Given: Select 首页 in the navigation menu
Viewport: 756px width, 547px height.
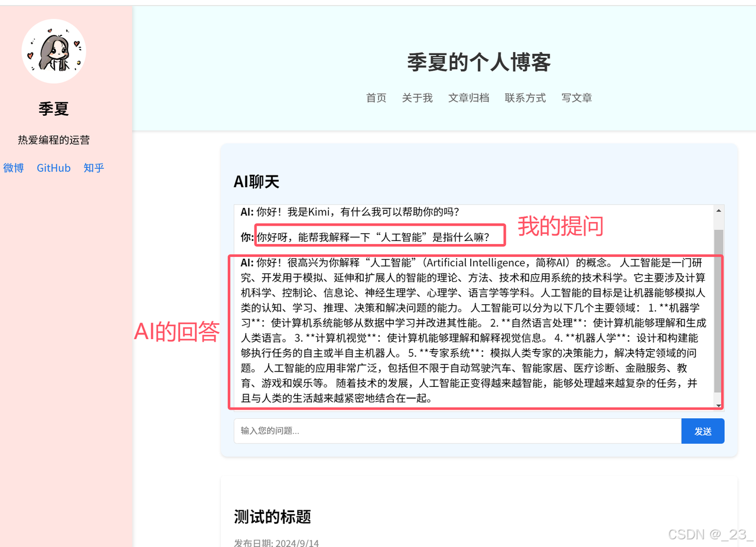Looking at the screenshot, I should click(376, 98).
